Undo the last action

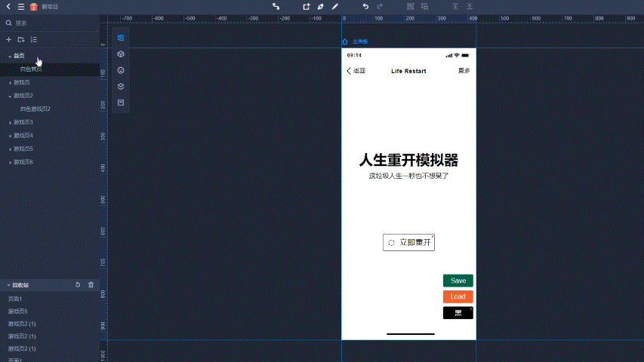point(365,7)
